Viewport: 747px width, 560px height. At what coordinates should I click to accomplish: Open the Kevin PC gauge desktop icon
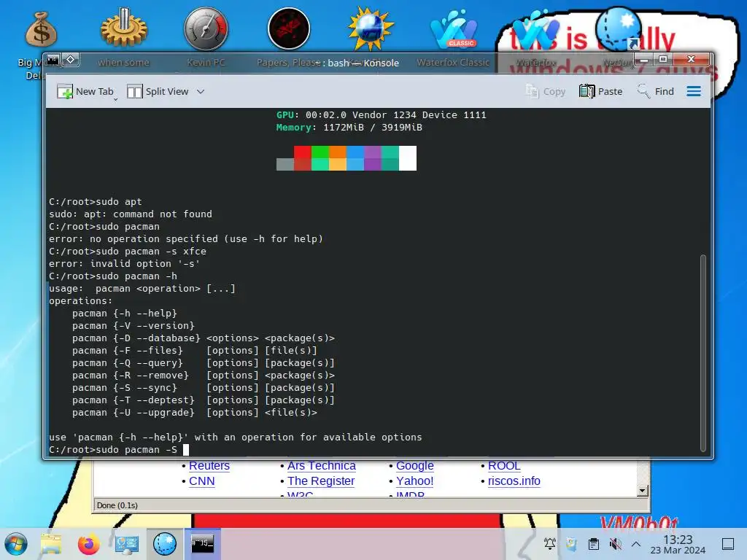click(206, 29)
